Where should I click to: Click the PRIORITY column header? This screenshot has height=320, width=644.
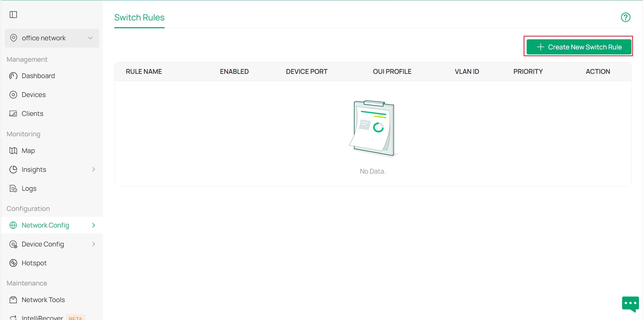coord(528,72)
